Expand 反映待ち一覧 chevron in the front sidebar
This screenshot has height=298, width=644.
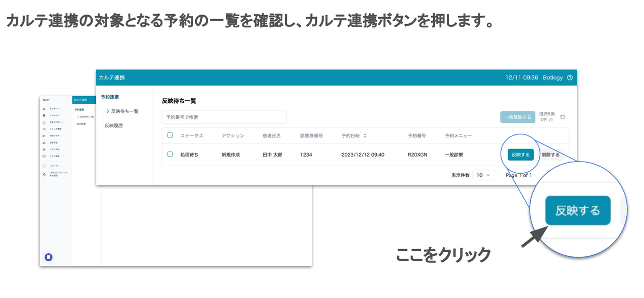pos(108,111)
